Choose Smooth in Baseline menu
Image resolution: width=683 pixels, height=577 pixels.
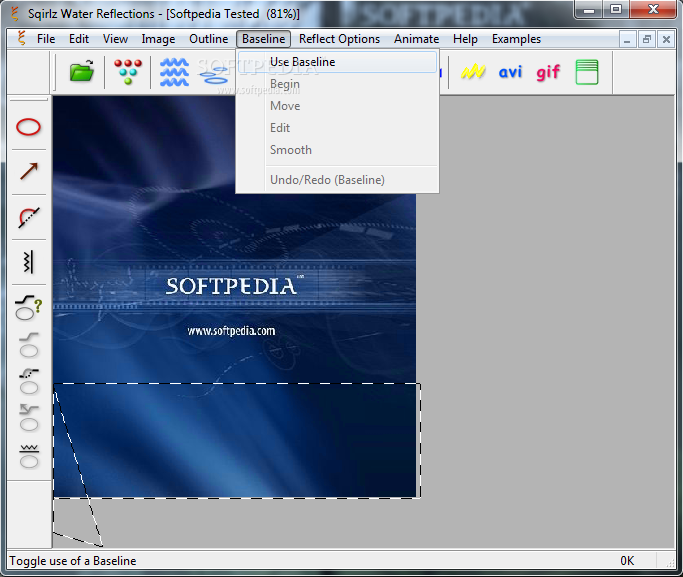tap(337, 150)
